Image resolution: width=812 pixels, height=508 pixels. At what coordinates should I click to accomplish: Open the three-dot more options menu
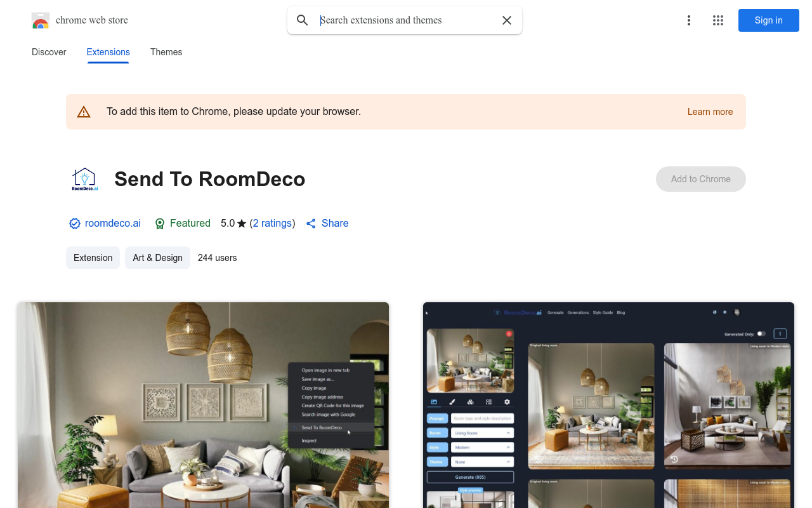click(x=688, y=20)
